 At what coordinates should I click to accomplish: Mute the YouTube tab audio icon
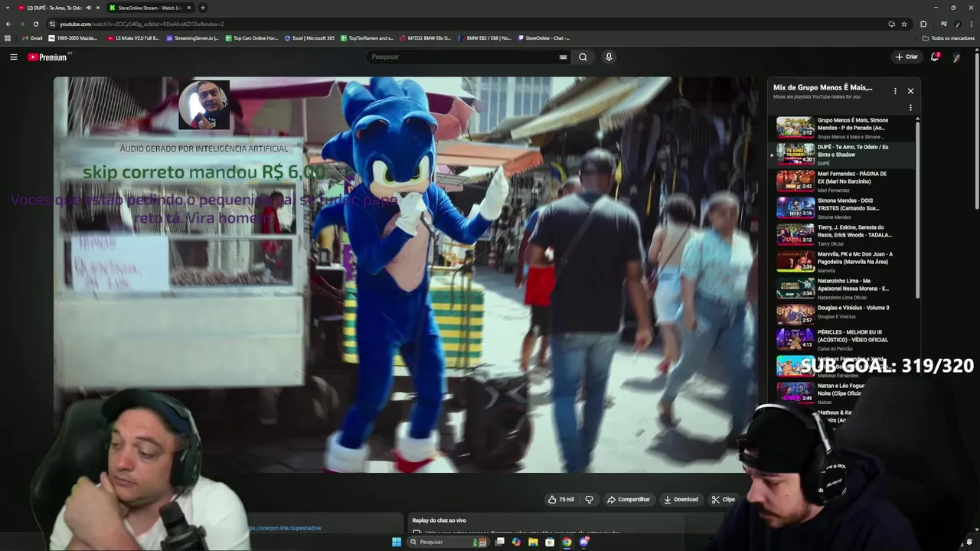tap(88, 8)
